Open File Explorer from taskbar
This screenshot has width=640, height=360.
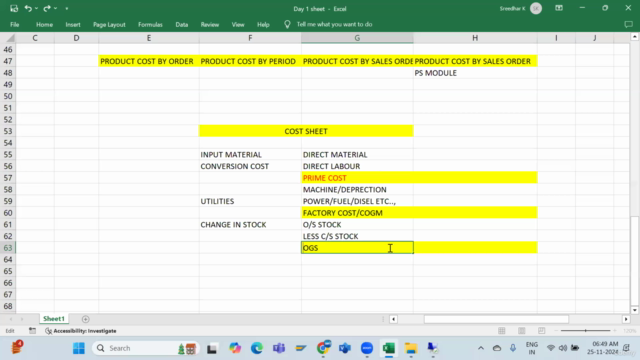pyautogui.click(x=411, y=348)
